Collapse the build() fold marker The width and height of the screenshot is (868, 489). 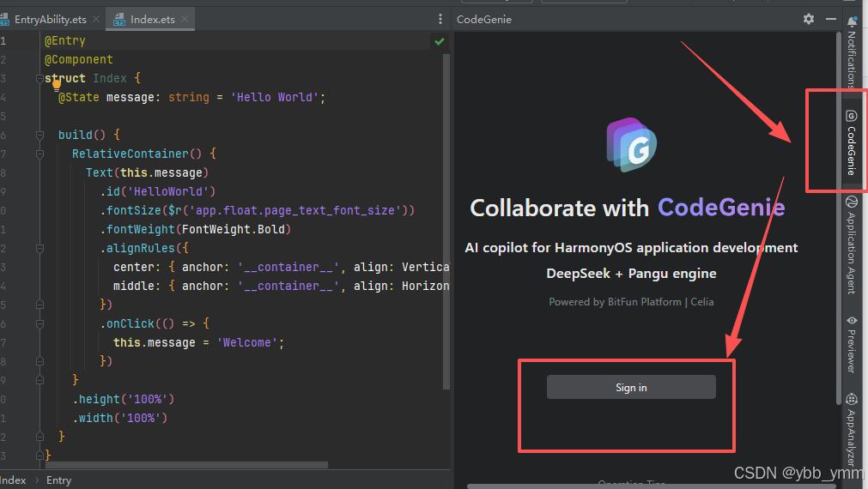point(39,135)
